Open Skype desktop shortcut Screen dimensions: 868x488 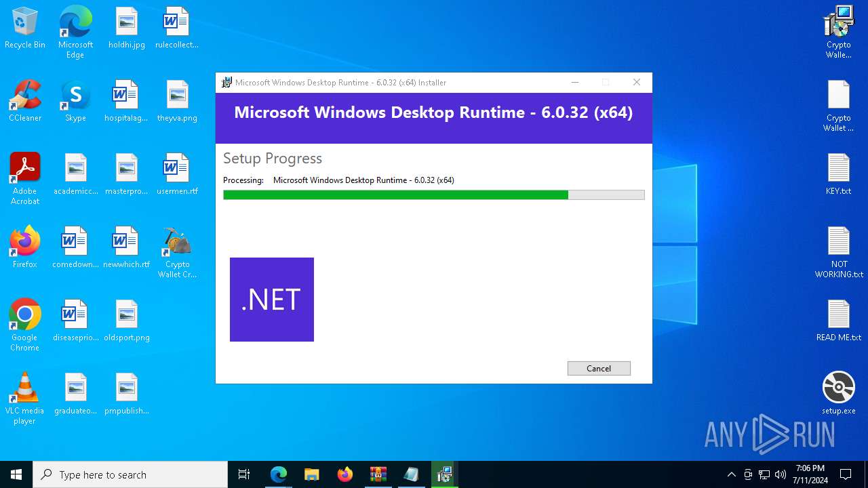75,102
